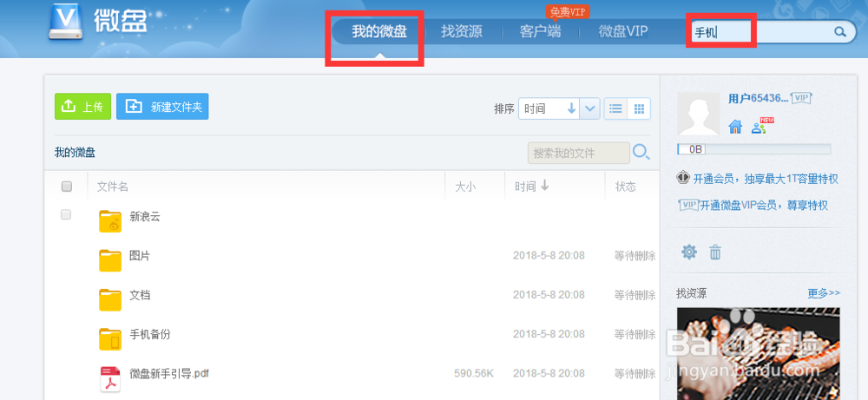Image resolution: width=868 pixels, height=400 pixels.
Task: Click the 图片 row date 2018-5-8 20:08
Action: click(549, 256)
